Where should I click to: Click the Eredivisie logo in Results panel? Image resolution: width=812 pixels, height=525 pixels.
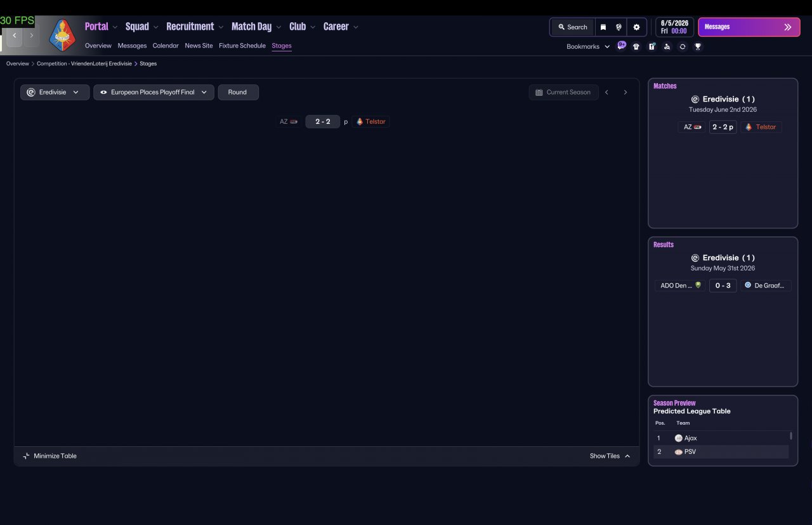(695, 258)
